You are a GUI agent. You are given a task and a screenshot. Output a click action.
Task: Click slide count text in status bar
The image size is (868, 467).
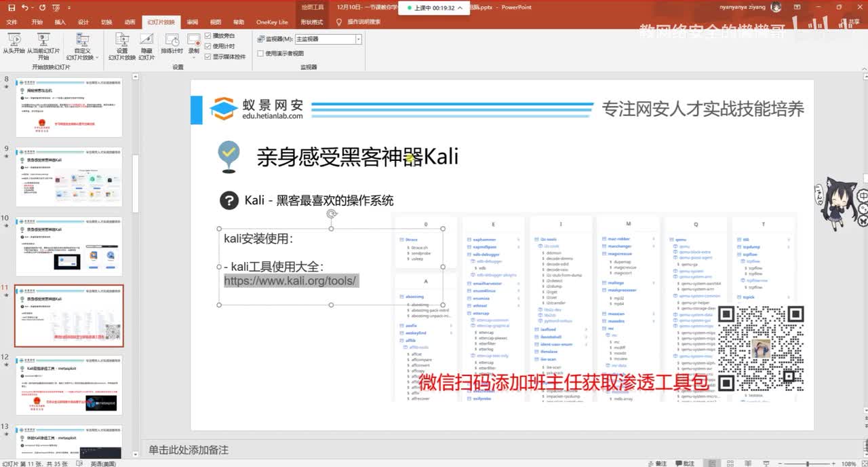[x=33, y=463]
